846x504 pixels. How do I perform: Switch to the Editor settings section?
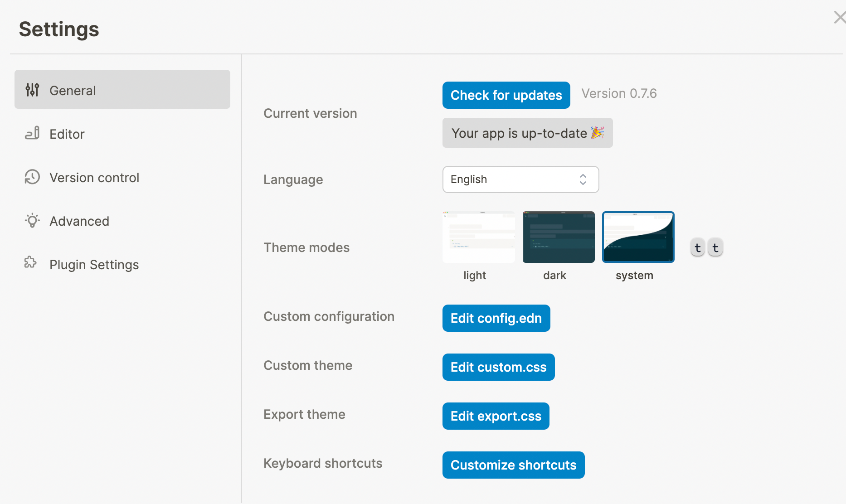(67, 133)
